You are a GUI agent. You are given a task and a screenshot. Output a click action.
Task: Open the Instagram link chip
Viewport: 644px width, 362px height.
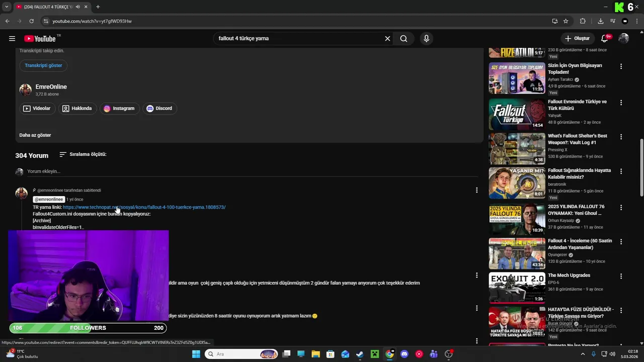click(x=119, y=109)
